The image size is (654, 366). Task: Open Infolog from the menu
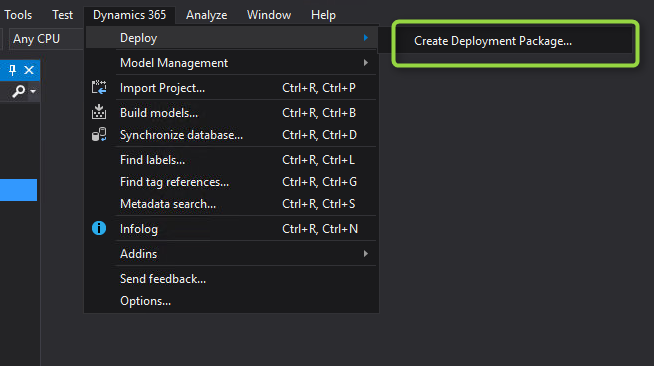point(231,228)
